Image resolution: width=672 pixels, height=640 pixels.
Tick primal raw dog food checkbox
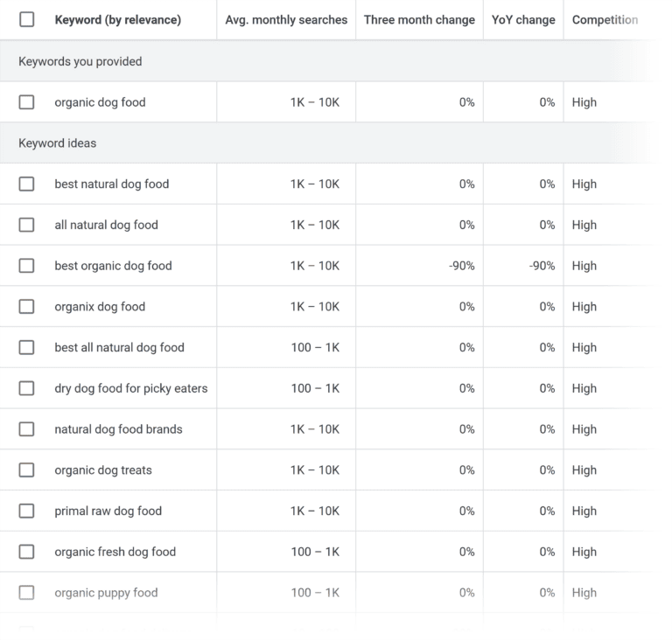click(26, 511)
